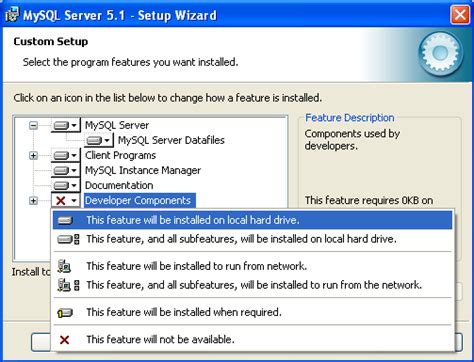This screenshot has height=362, width=474.
Task: Select the MySQL Server tree label
Action: pos(117,125)
